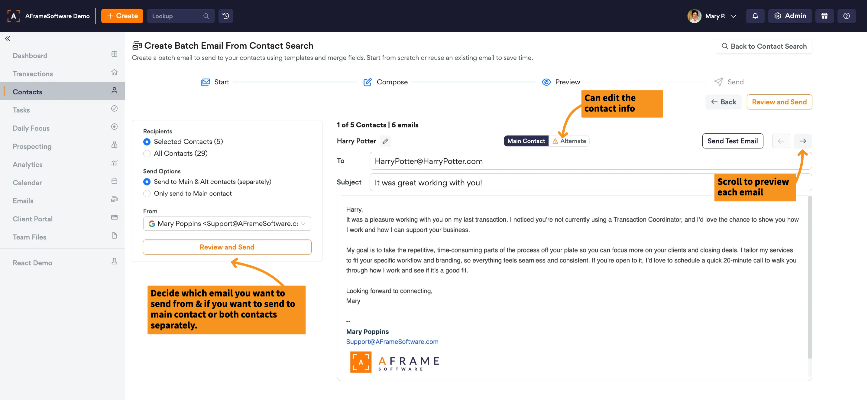Go to next email preview arrow

(803, 141)
